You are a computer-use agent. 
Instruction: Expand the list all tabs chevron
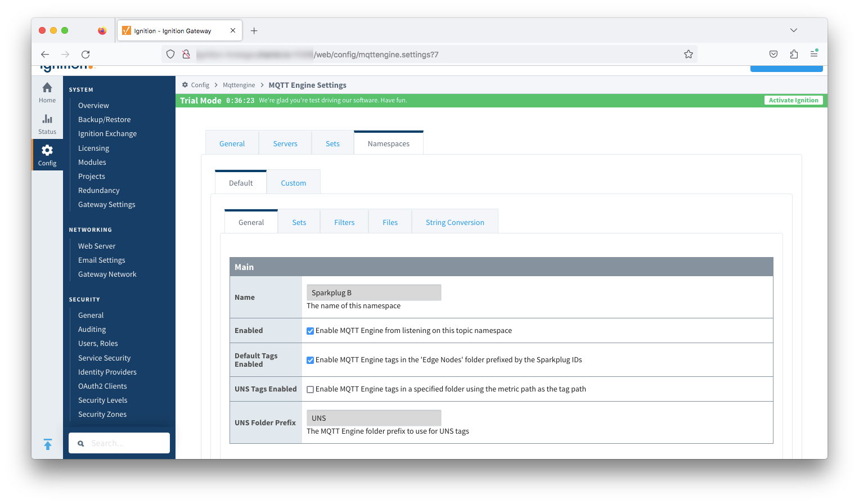click(793, 30)
